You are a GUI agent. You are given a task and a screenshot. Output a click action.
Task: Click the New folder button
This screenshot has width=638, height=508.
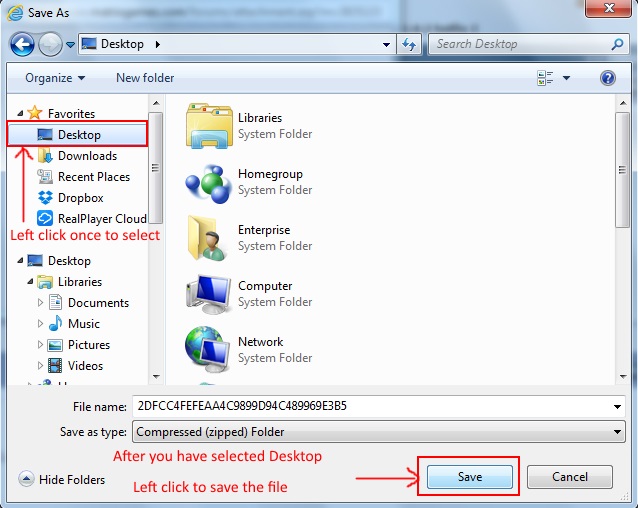[145, 78]
